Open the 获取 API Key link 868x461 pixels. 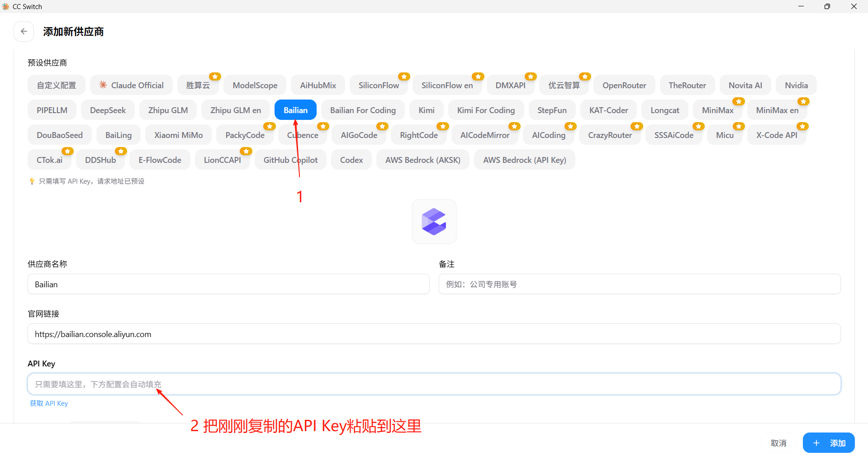(48, 403)
